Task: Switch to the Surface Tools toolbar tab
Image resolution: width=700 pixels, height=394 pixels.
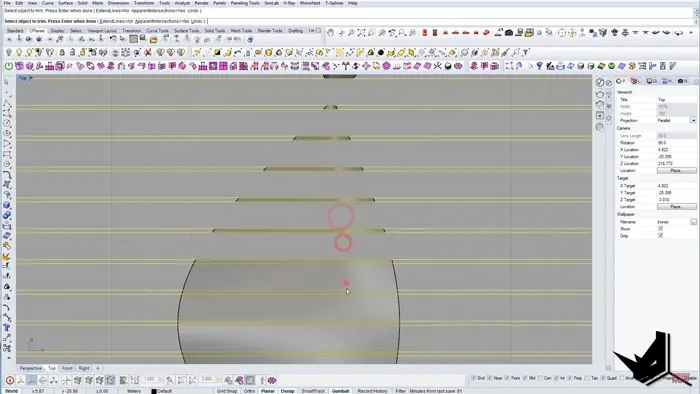Action: tap(187, 31)
